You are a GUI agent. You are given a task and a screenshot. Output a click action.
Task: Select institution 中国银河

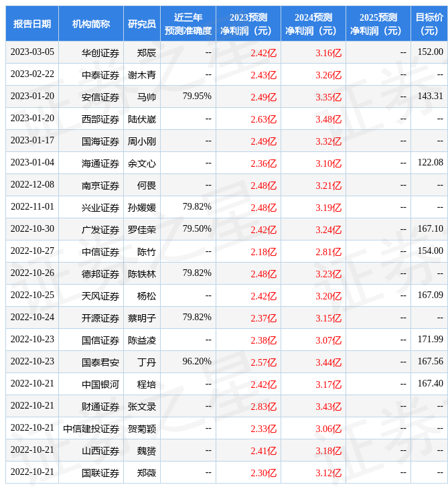(100, 385)
